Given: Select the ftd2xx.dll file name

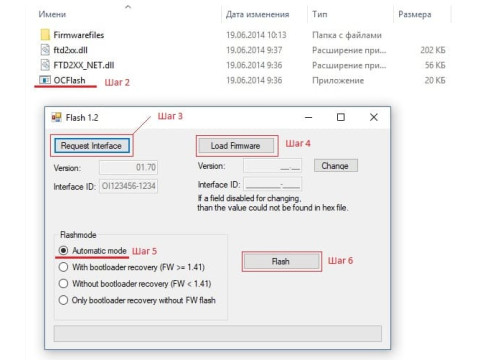Looking at the screenshot, I should click(x=70, y=50).
